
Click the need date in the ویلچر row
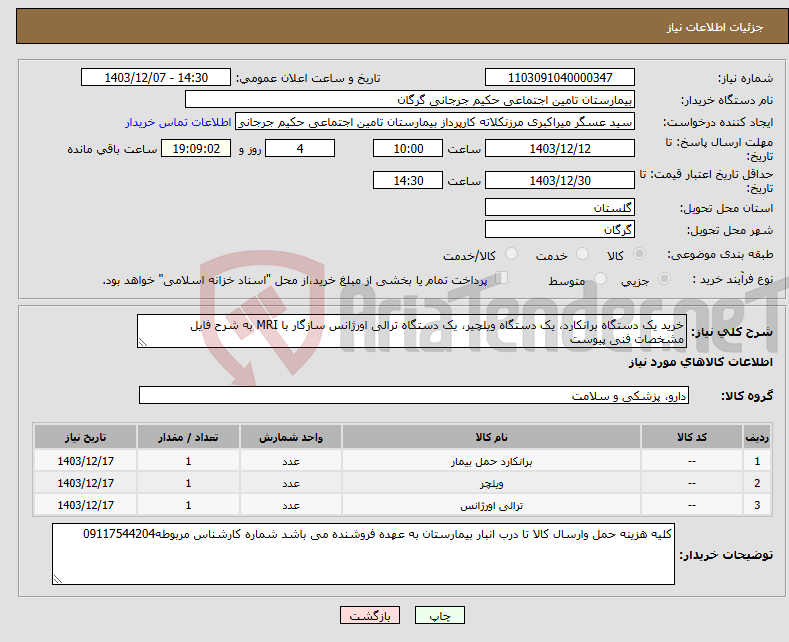(86, 483)
